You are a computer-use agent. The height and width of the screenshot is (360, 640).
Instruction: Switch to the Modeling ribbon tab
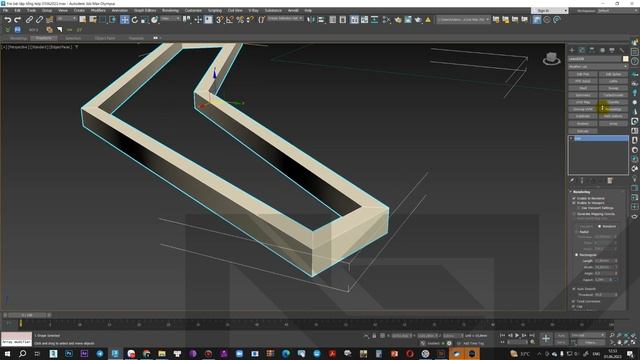pos(18,38)
